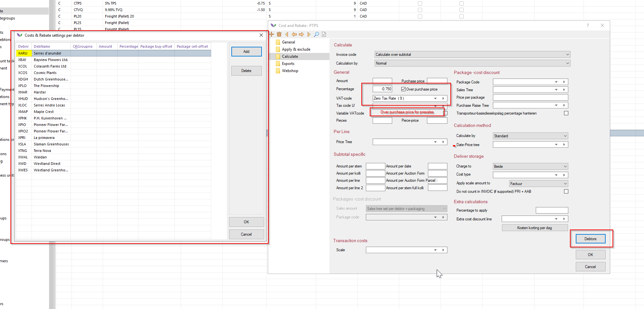This screenshot has height=309, width=644.
Task: Click the Debtors button
Action: [x=590, y=239]
